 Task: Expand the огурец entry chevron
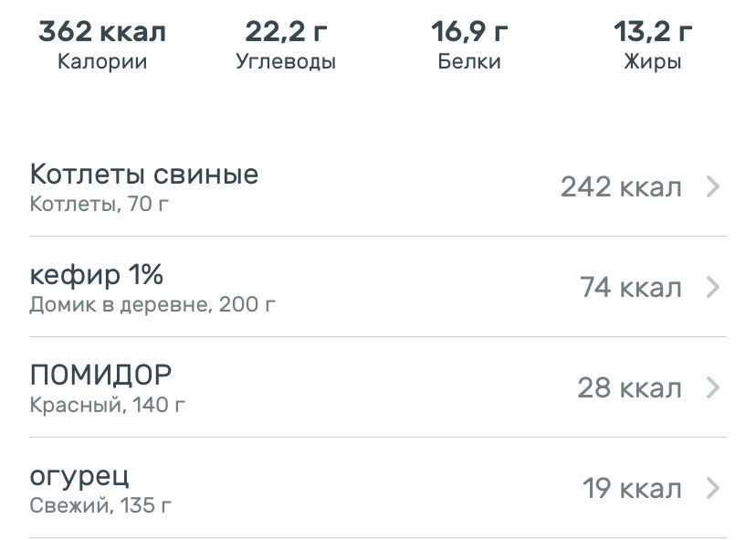[714, 489]
